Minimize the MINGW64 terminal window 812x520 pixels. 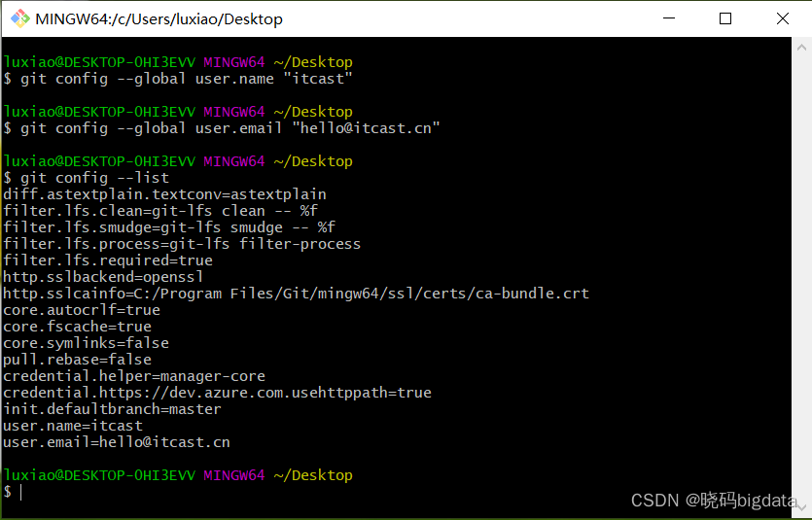coord(667,18)
